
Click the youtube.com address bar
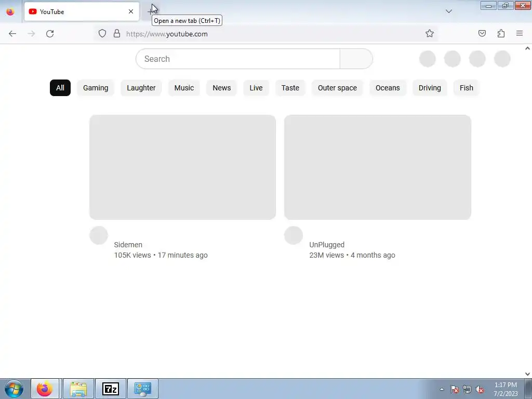click(x=264, y=34)
